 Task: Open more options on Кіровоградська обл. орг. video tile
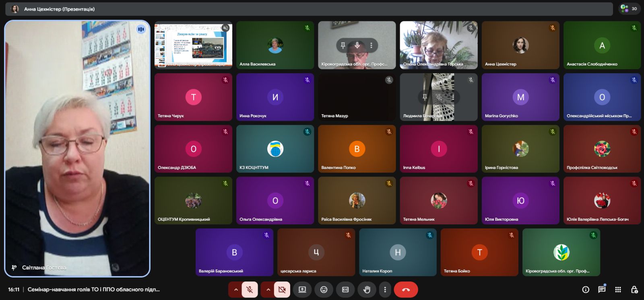[x=371, y=45]
